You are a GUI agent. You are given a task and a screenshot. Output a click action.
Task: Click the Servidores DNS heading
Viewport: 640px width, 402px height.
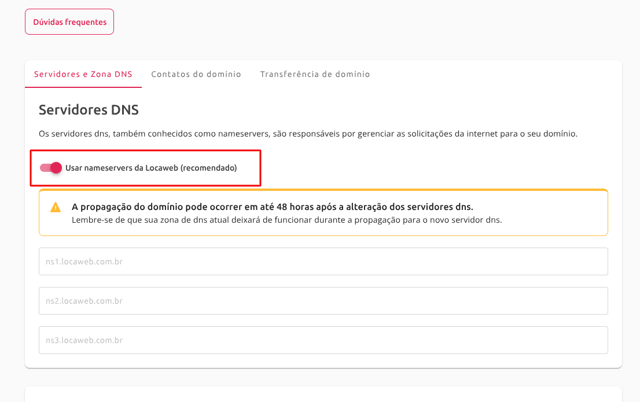pyautogui.click(x=89, y=110)
